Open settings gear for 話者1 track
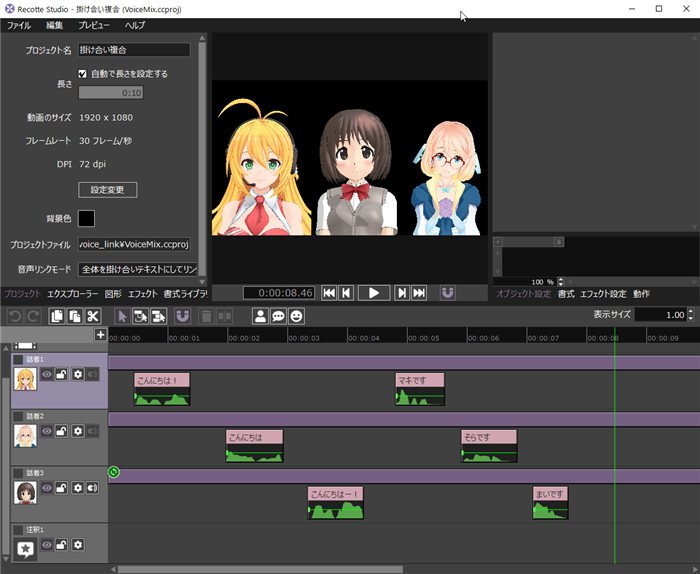The height and width of the screenshot is (574, 700). pos(78,374)
